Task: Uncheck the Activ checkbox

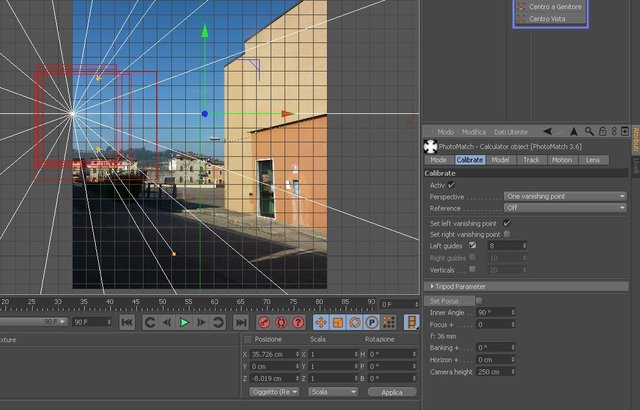Action: click(451, 185)
